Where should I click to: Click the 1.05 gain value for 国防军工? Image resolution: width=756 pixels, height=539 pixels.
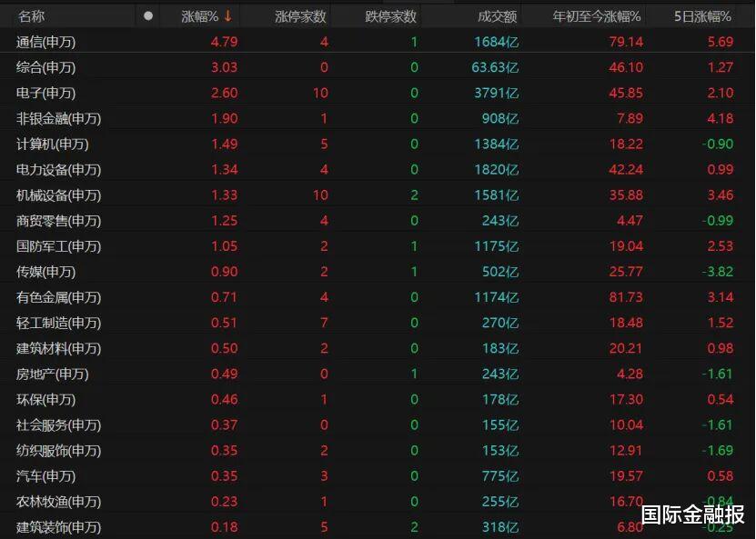click(224, 246)
